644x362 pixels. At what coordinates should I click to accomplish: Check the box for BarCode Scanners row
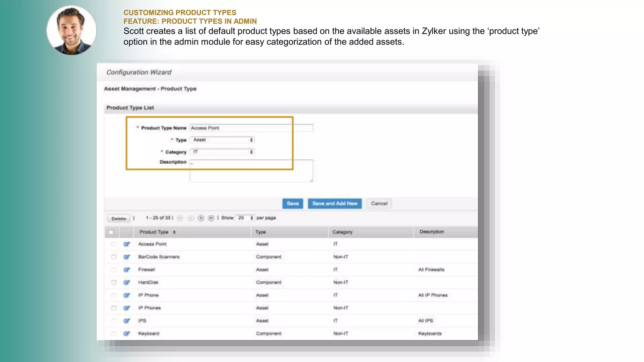pos(114,257)
